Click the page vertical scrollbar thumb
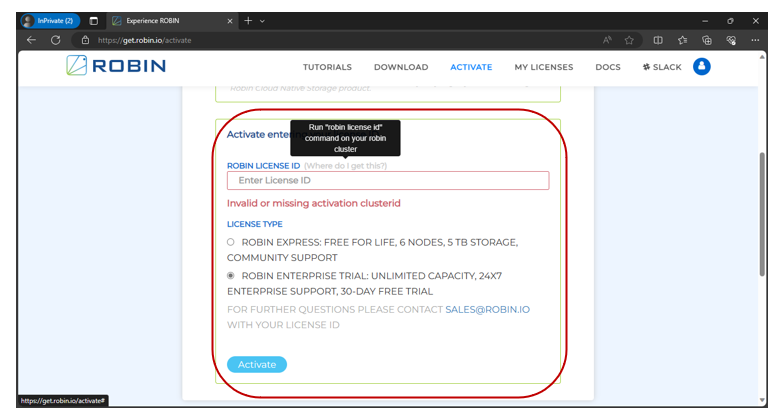This screenshot has width=778, height=417. tap(762, 214)
